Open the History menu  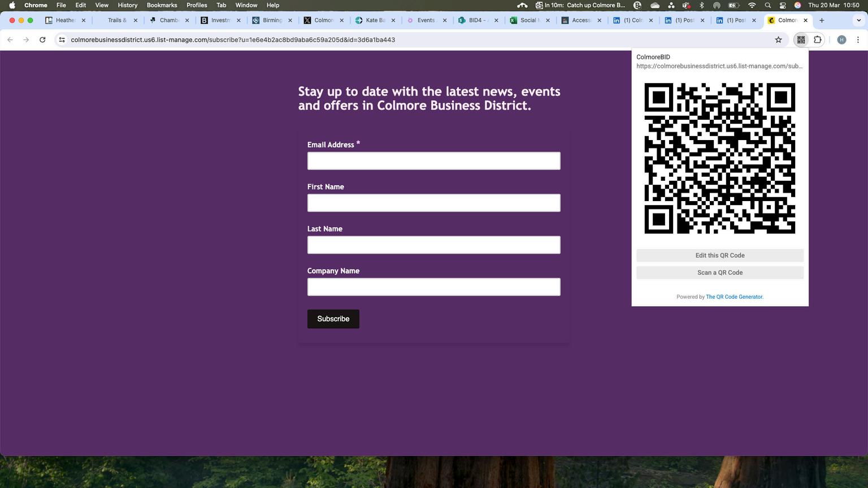tap(128, 5)
